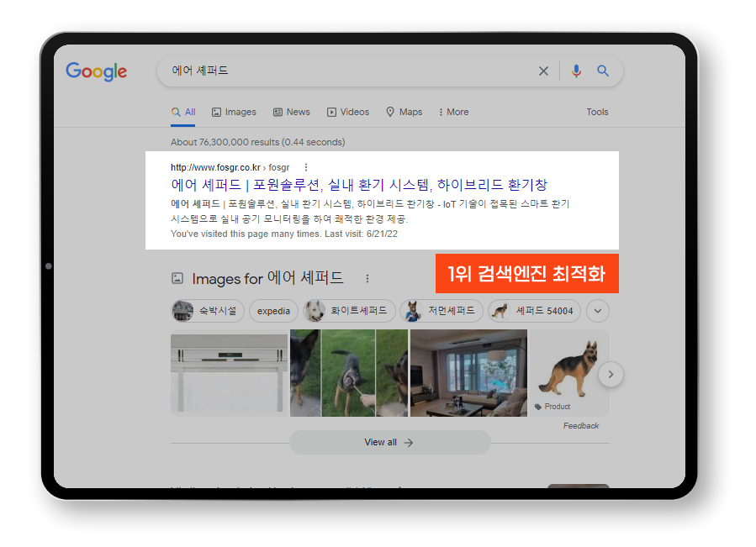Open the More search options menu
The width and height of the screenshot is (756, 547).
454,112
